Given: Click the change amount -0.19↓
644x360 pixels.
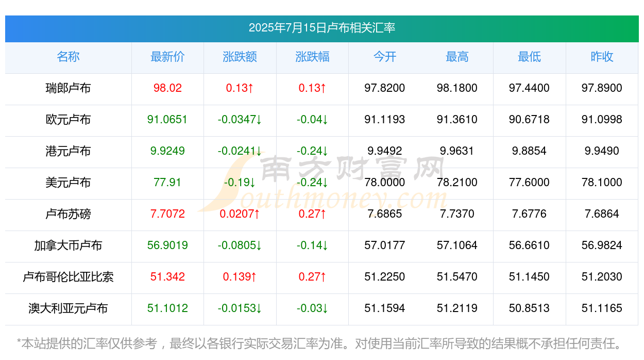Looking at the screenshot, I should tap(240, 183).
